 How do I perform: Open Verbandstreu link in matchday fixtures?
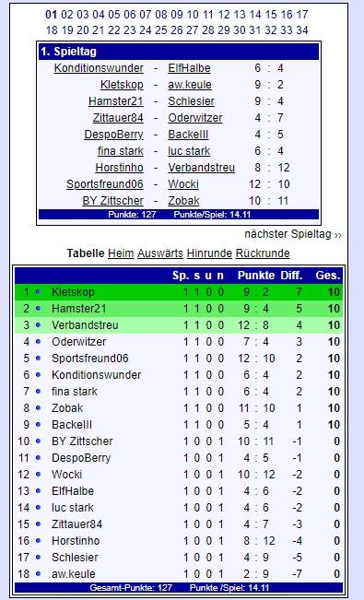(201, 168)
